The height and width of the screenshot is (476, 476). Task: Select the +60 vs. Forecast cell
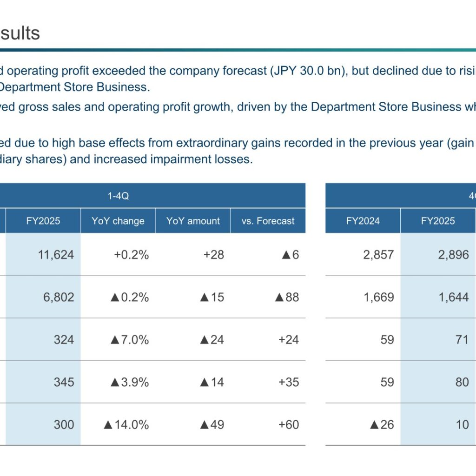(x=289, y=425)
